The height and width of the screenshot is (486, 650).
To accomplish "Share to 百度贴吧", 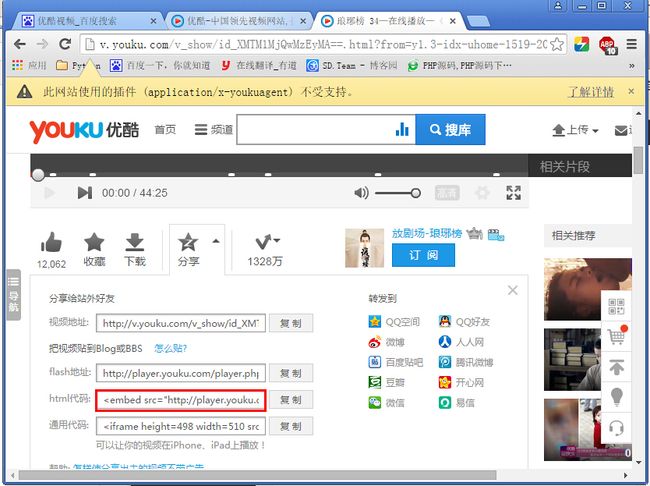I will point(395,362).
